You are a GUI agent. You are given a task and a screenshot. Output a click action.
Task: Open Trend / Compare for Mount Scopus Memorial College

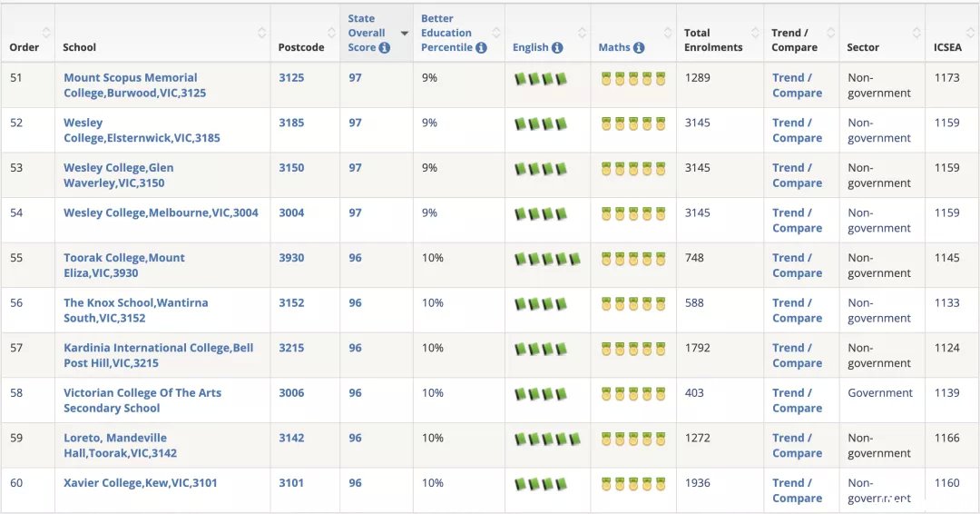797,85
